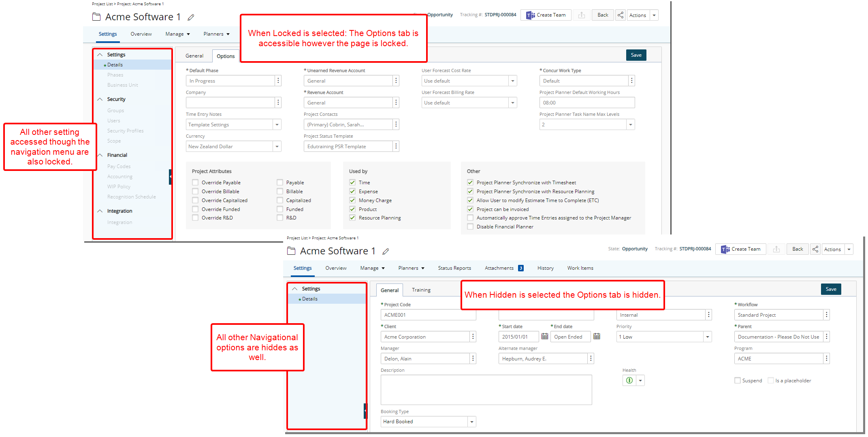Click the export upload icon in the bottom window
Screen dimensions: 868x437
(776, 249)
